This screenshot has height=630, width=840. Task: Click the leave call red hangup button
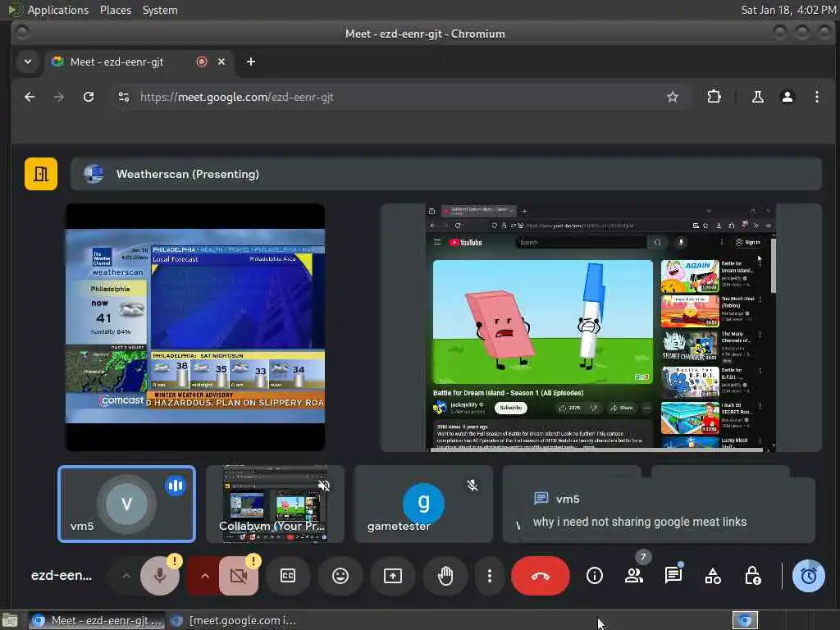pyautogui.click(x=540, y=576)
